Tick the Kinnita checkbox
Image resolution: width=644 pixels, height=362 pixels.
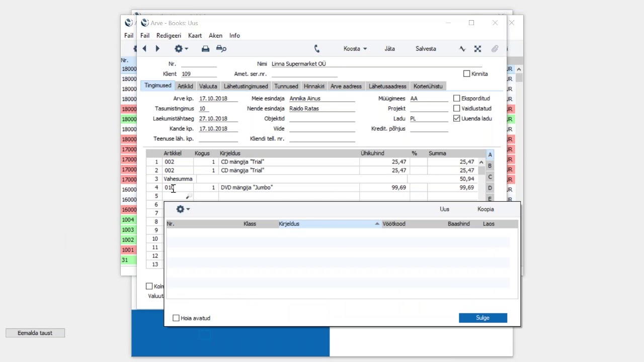466,74
